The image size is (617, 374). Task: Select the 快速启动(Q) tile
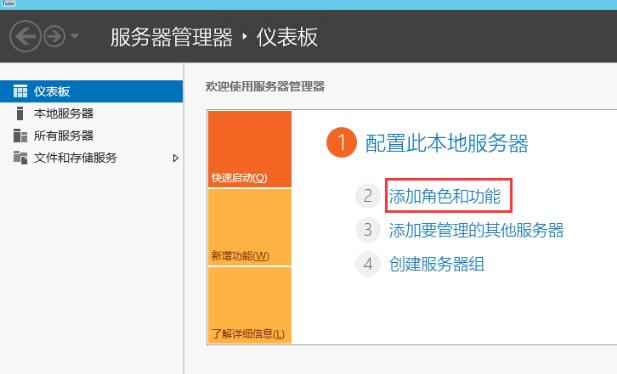249,149
